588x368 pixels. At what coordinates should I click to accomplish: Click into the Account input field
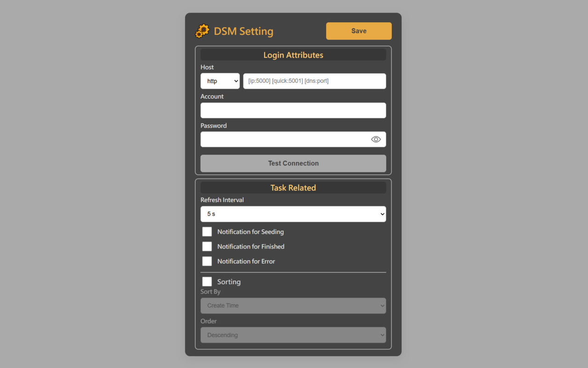[293, 110]
